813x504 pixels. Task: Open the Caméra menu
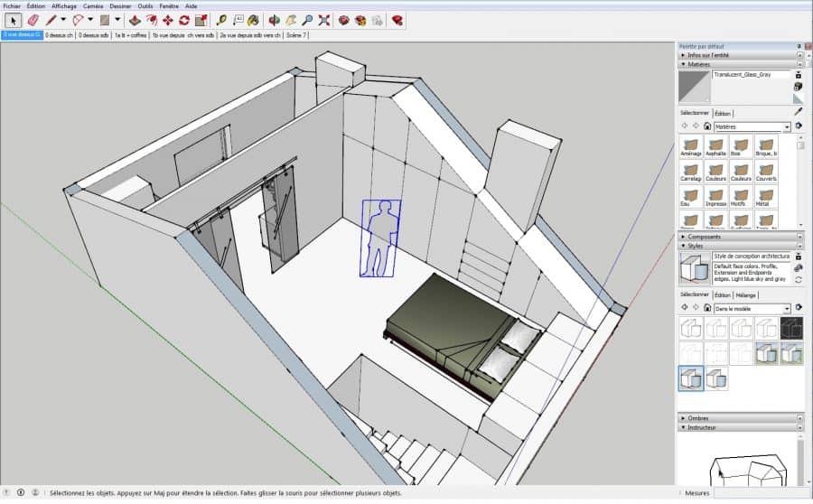93,6
